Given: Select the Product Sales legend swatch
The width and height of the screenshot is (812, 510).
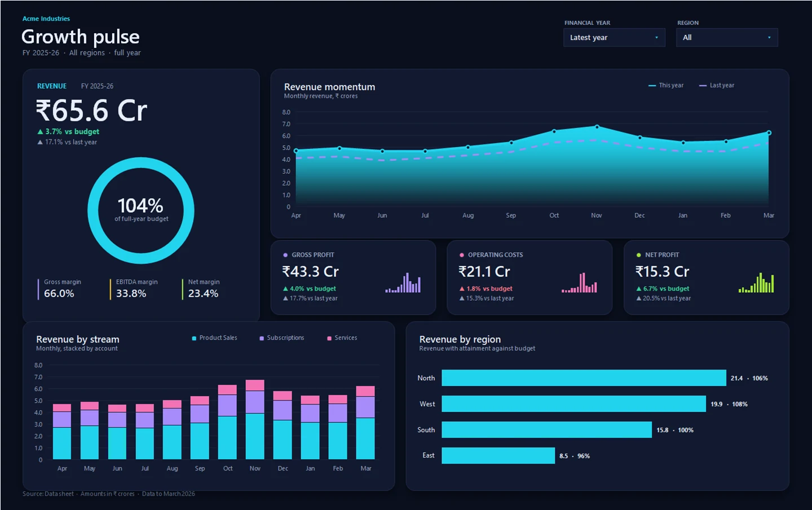Looking at the screenshot, I should [194, 338].
